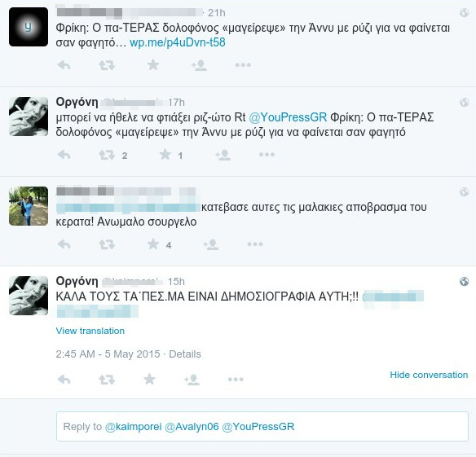Reply to the YouPressGR tweet posted 21h ago
The image size is (476, 457).
(64, 65)
